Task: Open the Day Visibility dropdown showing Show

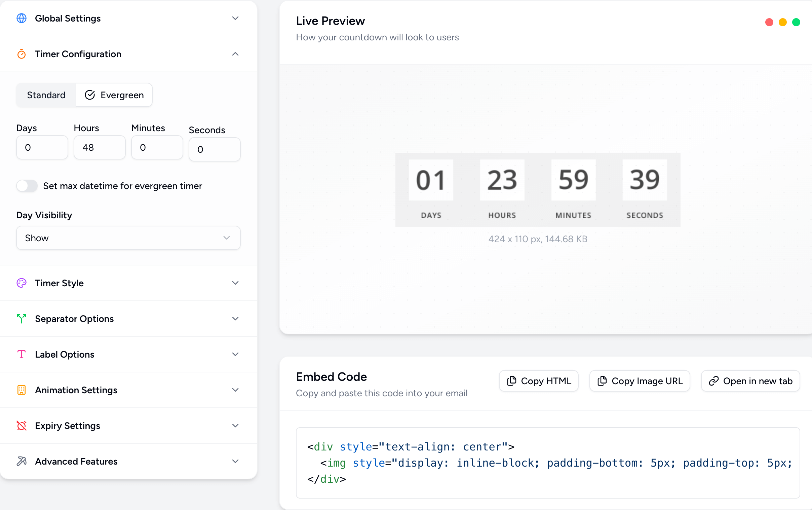Action: [x=128, y=238]
